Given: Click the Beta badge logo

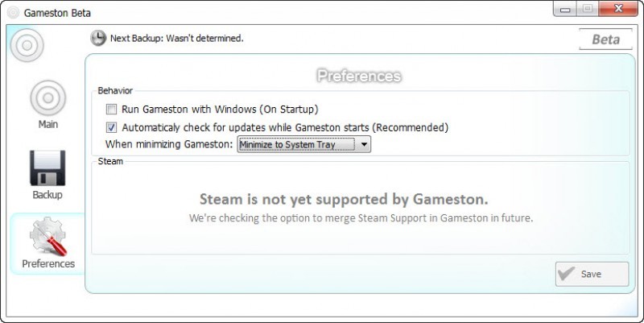Looking at the screenshot, I should click(x=605, y=39).
